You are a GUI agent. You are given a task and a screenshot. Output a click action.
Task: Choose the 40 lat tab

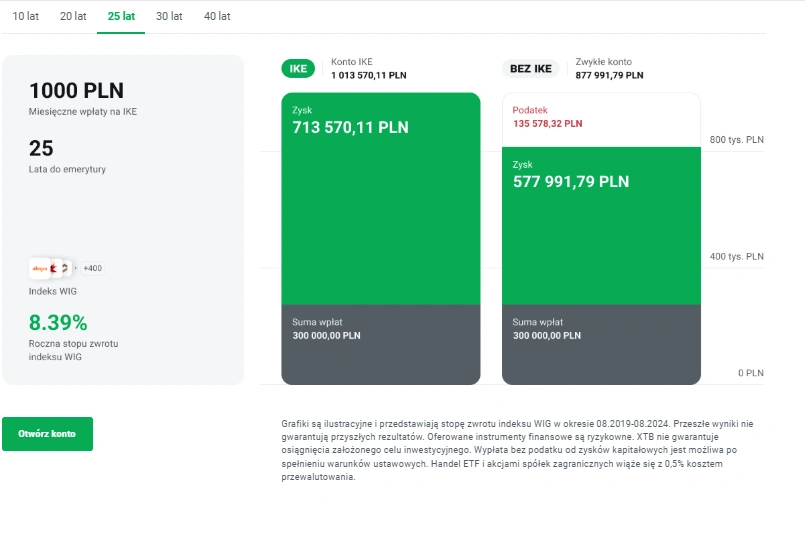(x=217, y=16)
